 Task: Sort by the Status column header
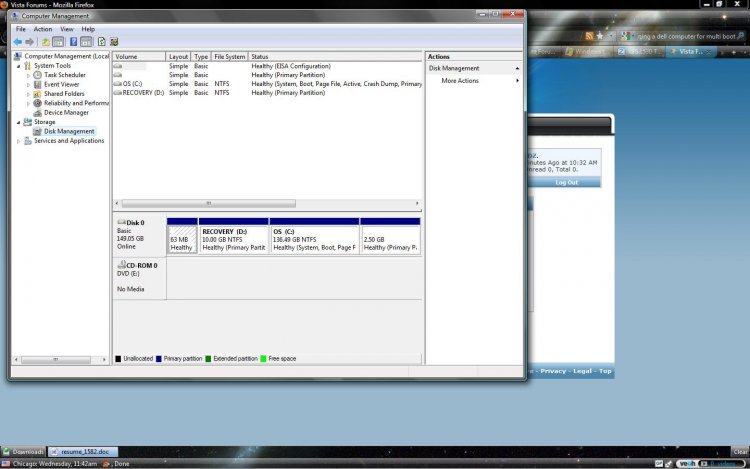point(335,56)
